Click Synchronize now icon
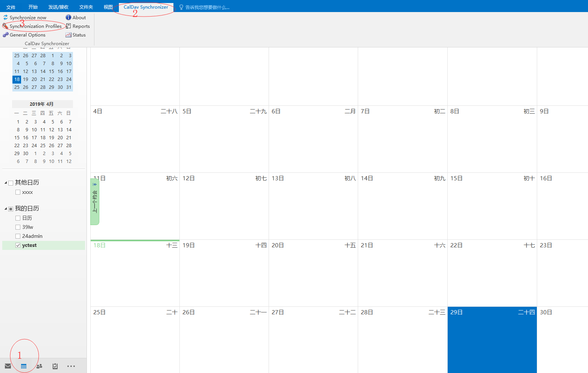 tap(6, 17)
